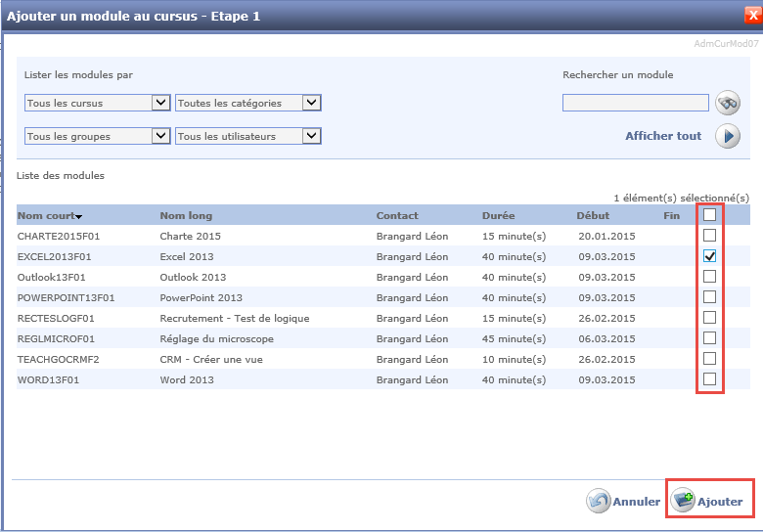Click the Afficher tout play arrow icon
763x532 pixels.
point(727,136)
